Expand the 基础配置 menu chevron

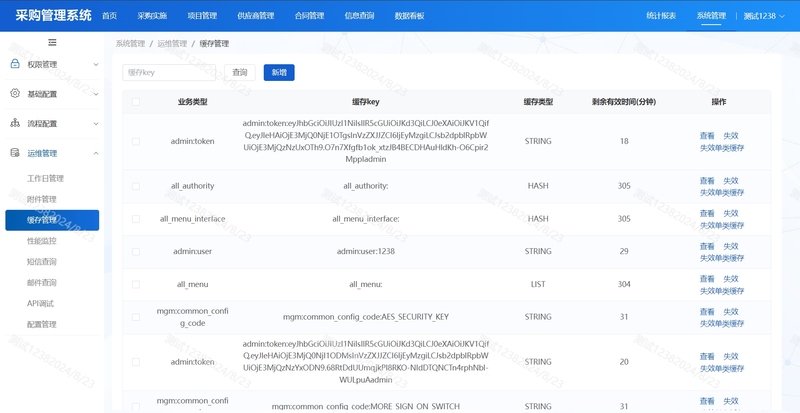pyautogui.click(x=96, y=94)
